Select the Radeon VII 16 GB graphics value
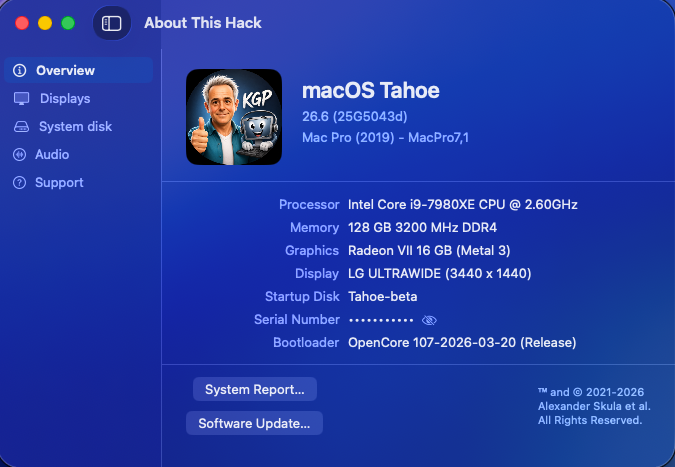Screen dimensions: 675x467 coord(429,251)
